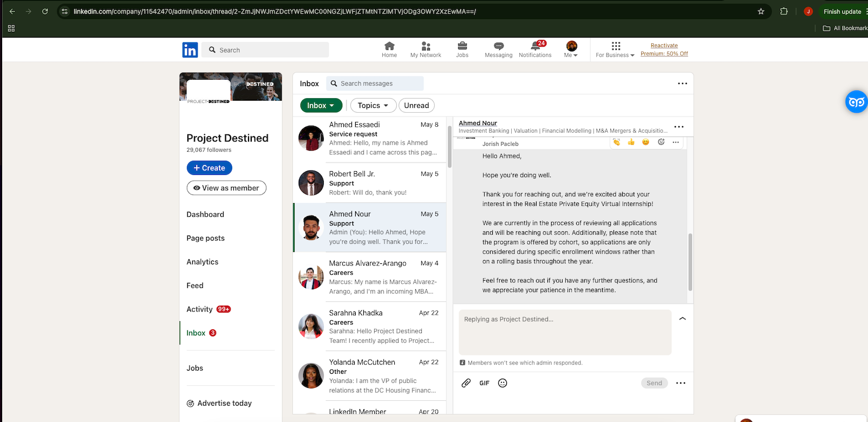Click the message thread scrollbar
This screenshot has width=868, height=422.
(x=690, y=262)
